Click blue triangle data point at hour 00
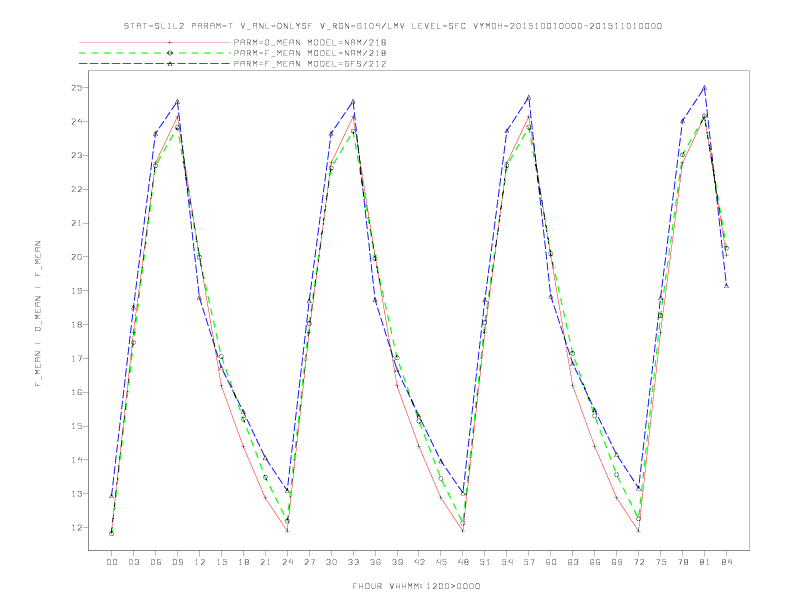The height and width of the screenshot is (612, 792). coord(112,496)
